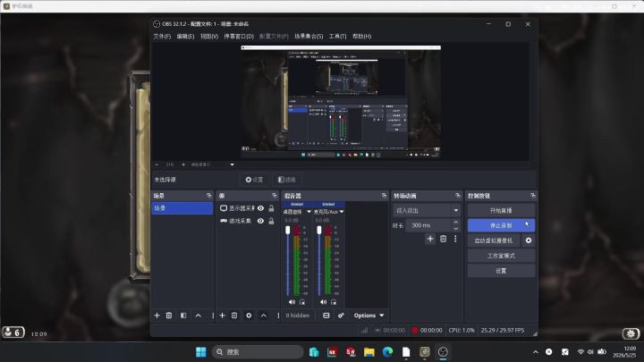This screenshot has width=644, height=362.
Task: Mute the Mic/Aux channel
Action: coord(323,302)
